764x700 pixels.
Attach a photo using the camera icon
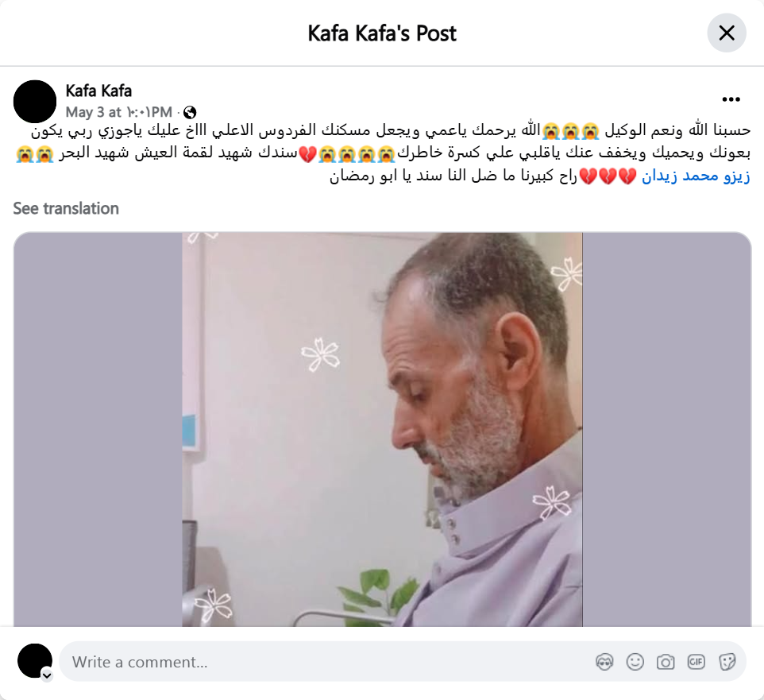pos(666,662)
